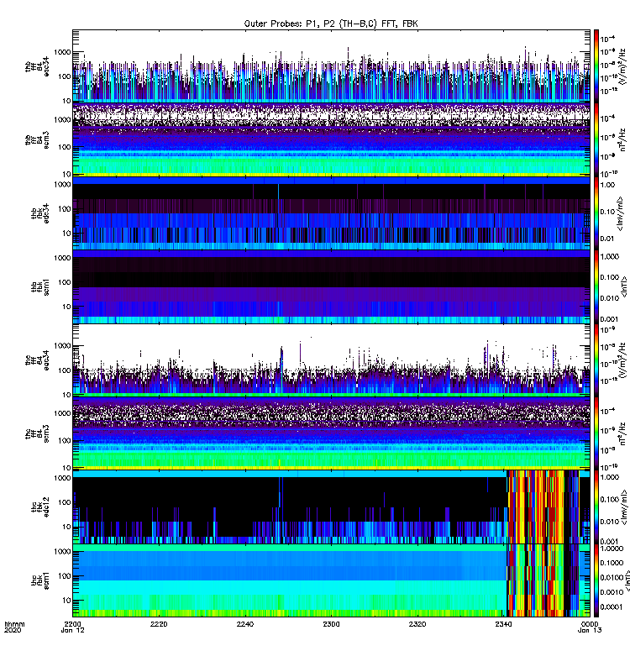This screenshot has height=672, width=630.
Task: Click the 1.0000 colorbar value of thc scm1
Action: click(x=612, y=549)
